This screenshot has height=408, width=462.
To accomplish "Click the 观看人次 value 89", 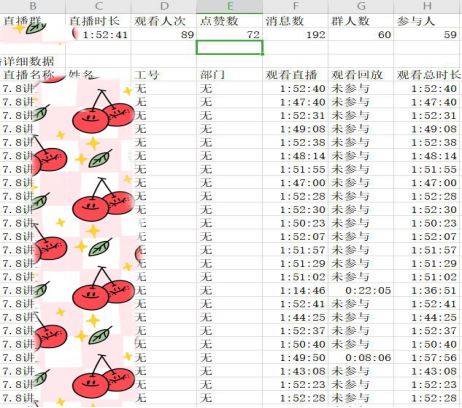I will point(164,34).
